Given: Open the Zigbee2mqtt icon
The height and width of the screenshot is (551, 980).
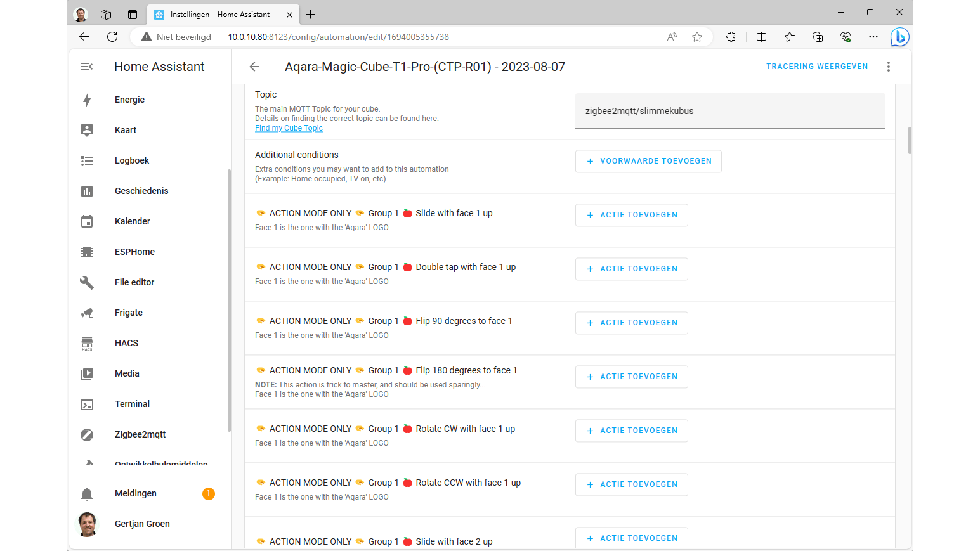Looking at the screenshot, I should coord(87,434).
